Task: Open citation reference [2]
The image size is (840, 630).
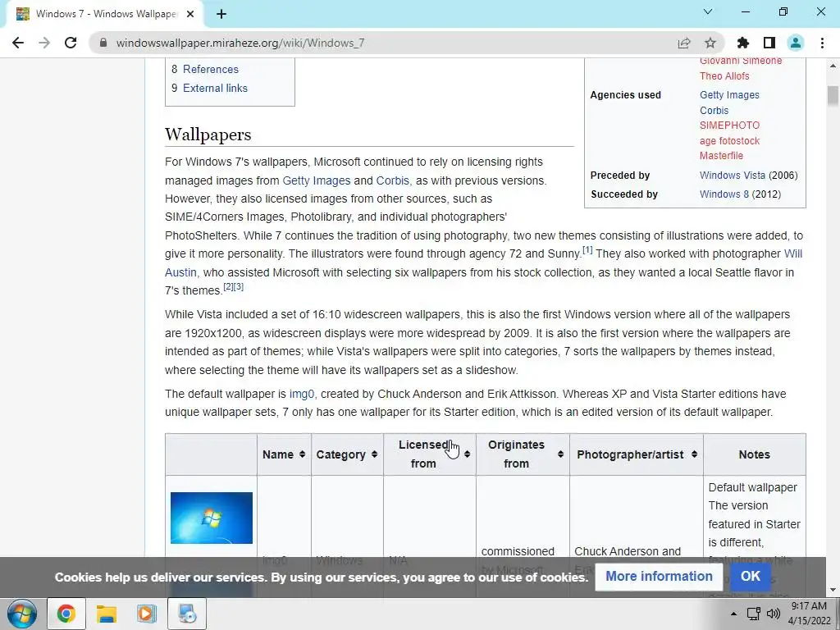Action: click(228, 286)
